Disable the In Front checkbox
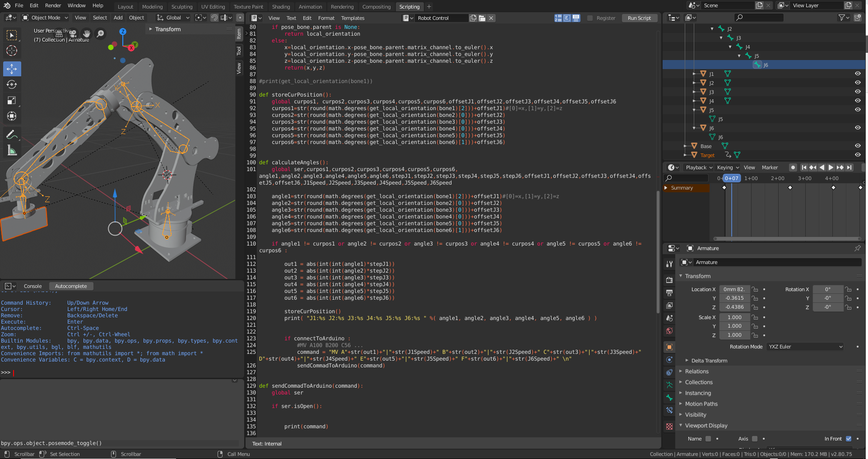Viewport: 868px width, 459px height. pyautogui.click(x=849, y=439)
